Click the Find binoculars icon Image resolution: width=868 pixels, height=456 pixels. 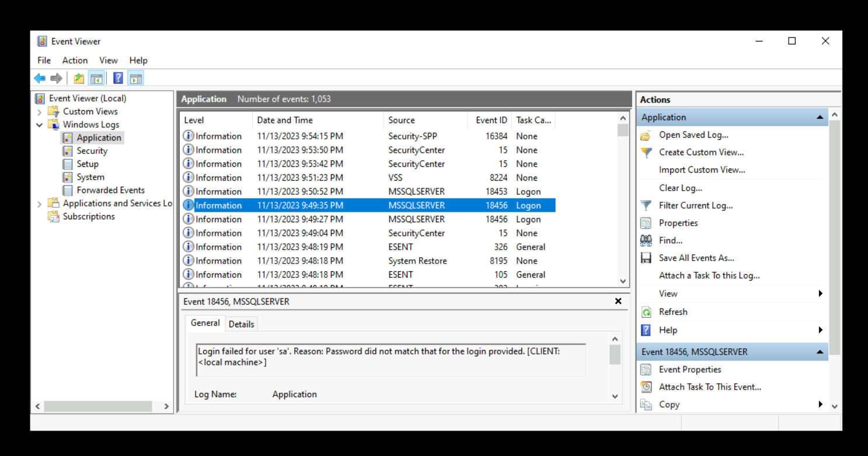(x=646, y=240)
